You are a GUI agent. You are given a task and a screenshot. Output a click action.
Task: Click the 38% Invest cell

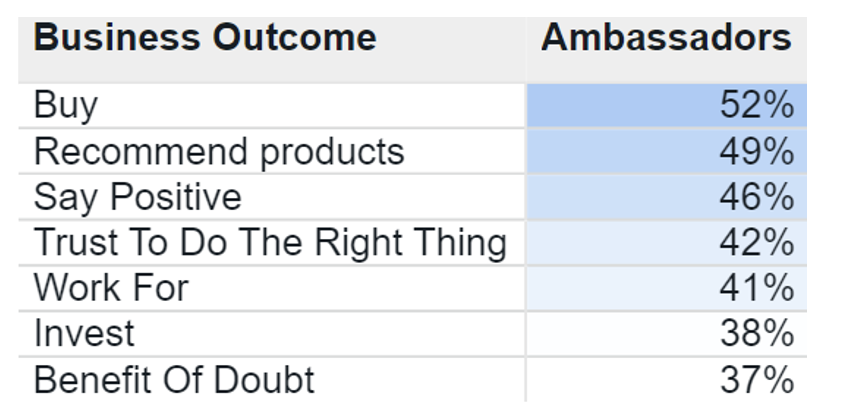pyautogui.click(x=666, y=334)
